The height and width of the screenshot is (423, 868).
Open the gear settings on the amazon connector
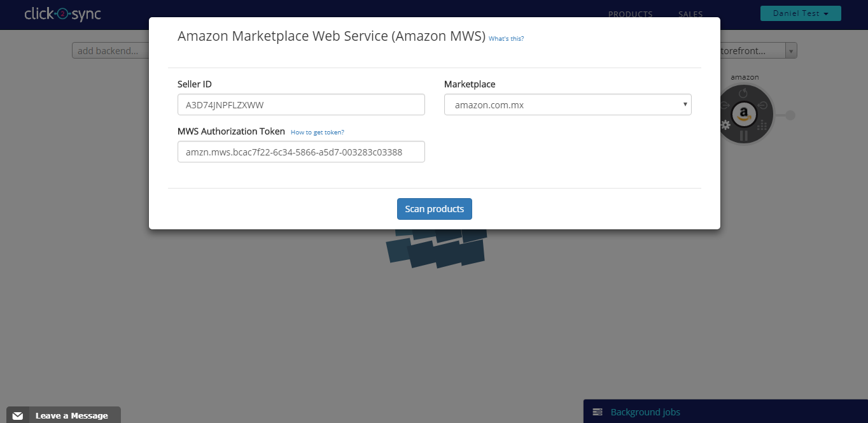tap(725, 125)
